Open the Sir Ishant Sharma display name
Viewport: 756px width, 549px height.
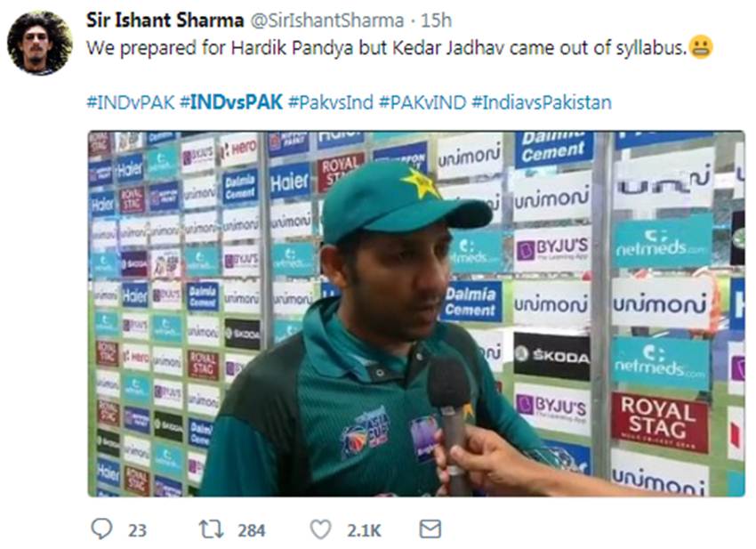[165, 20]
